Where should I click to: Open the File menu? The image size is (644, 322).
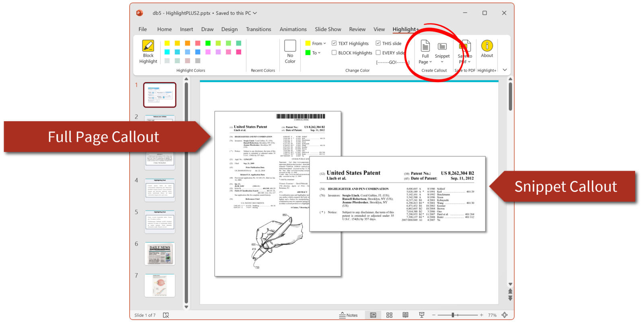(x=142, y=29)
